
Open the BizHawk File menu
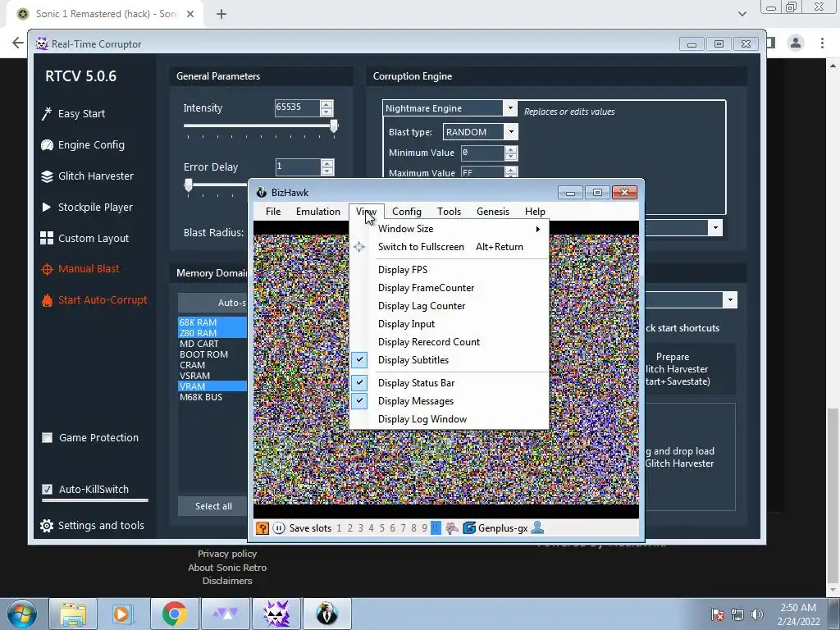[273, 212]
